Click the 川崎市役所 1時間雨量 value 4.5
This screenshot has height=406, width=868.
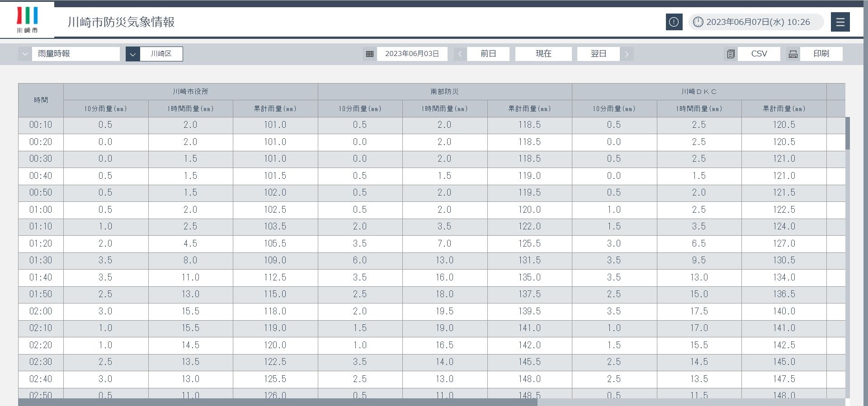190,244
